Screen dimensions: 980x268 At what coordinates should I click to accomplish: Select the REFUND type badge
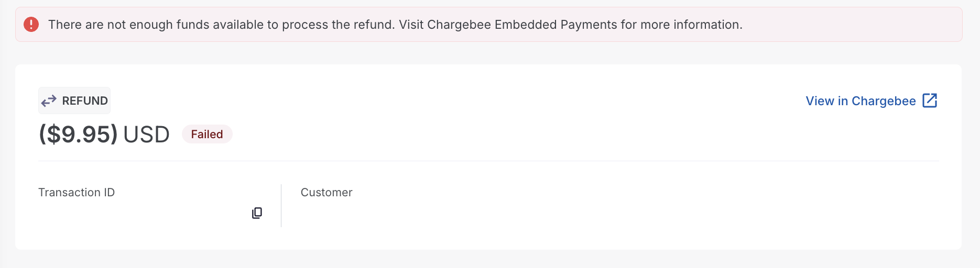click(74, 100)
